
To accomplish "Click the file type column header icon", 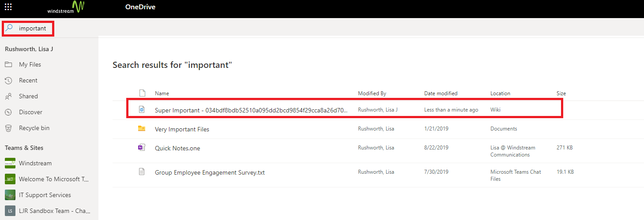I will tap(142, 93).
